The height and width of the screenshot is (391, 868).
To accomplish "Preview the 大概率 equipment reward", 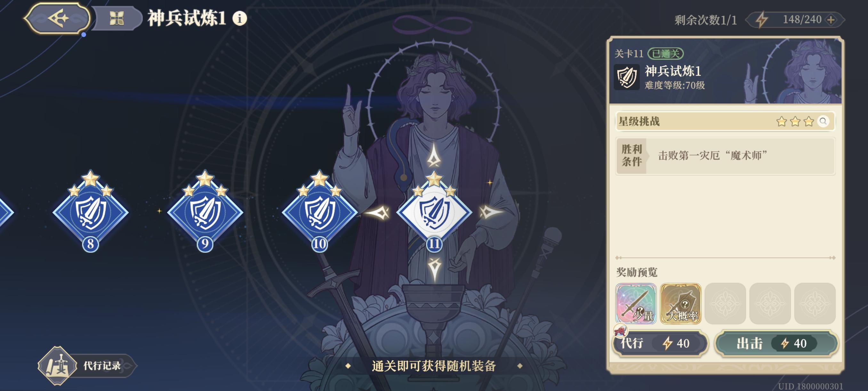I will click(680, 303).
